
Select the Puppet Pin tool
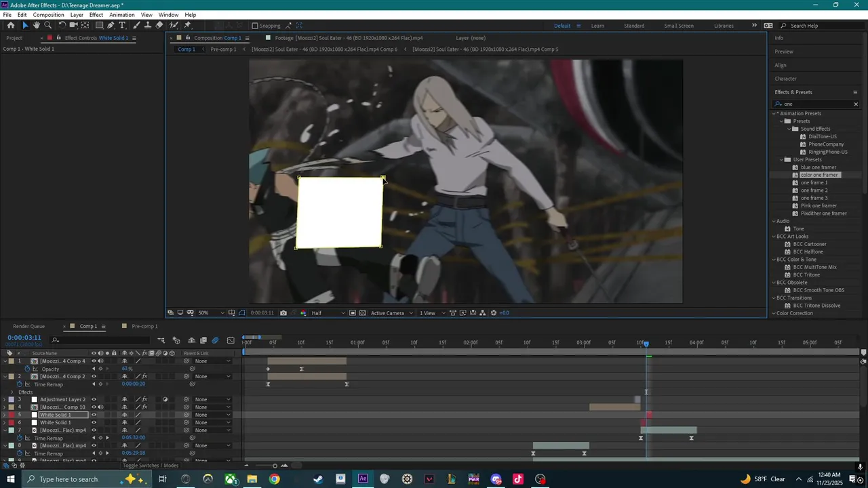tap(187, 25)
